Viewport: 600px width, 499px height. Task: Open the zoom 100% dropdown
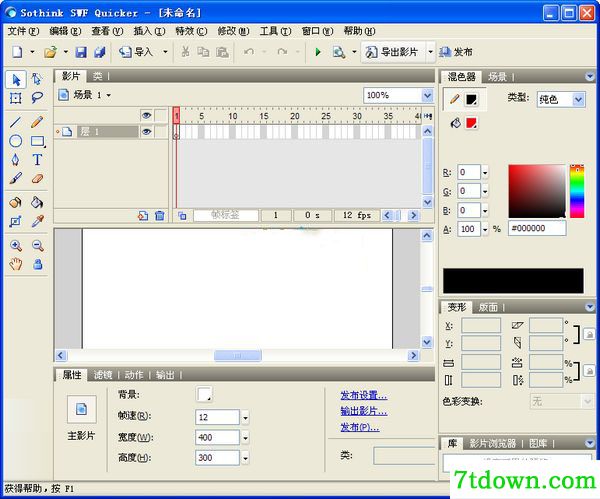428,95
